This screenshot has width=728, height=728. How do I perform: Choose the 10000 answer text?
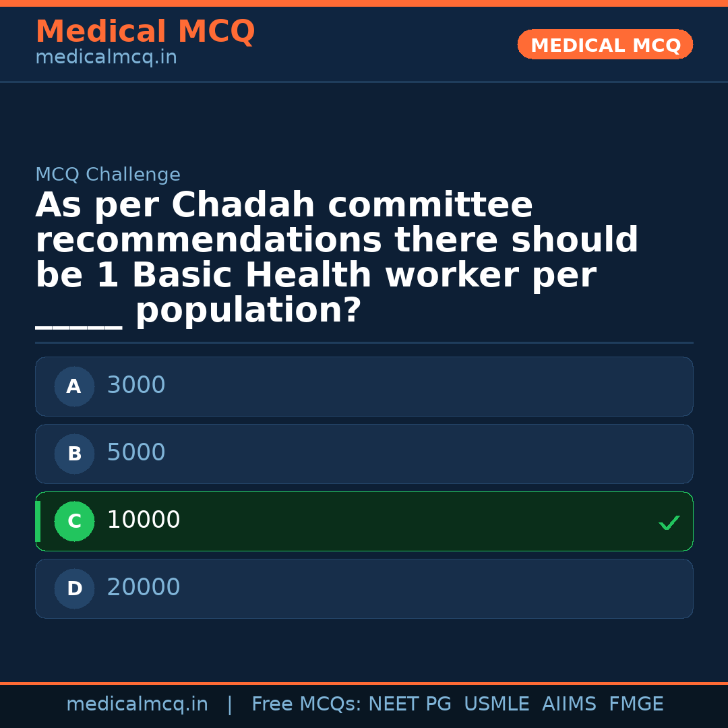144,520
